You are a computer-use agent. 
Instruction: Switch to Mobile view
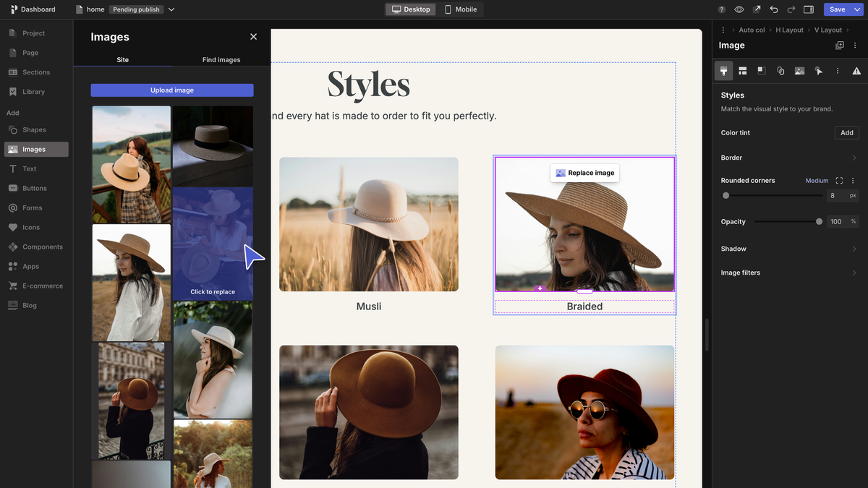pos(461,9)
